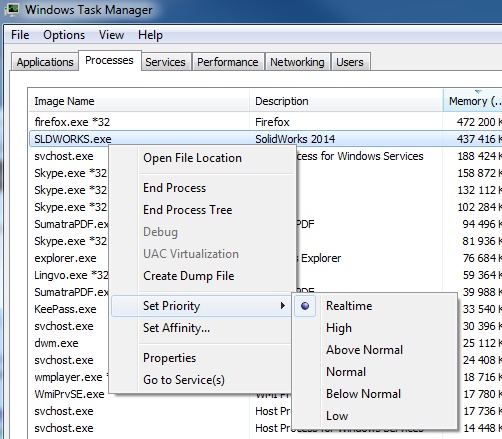The height and width of the screenshot is (439, 502).
Task: Select the explorer.exe process
Action: click(65, 258)
